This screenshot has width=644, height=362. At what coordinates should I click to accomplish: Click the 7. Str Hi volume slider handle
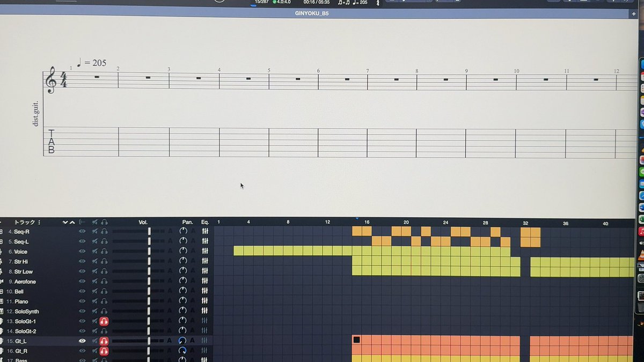click(x=149, y=262)
